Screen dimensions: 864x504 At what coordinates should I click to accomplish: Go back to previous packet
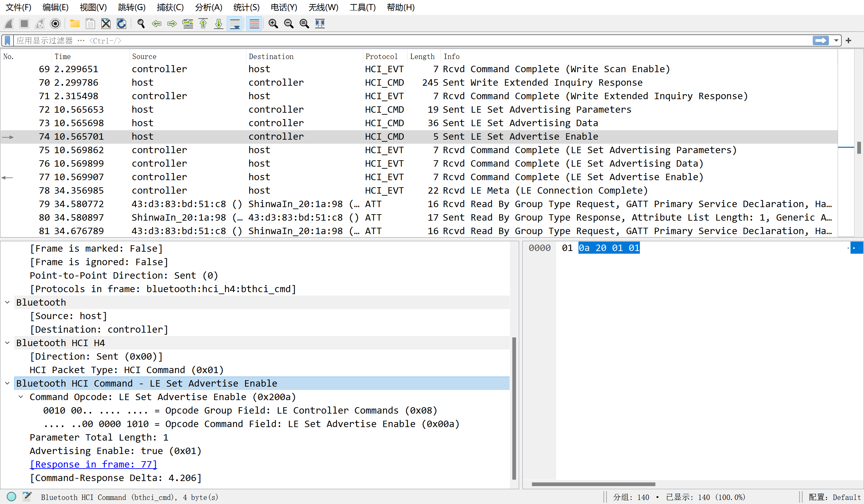coord(157,24)
